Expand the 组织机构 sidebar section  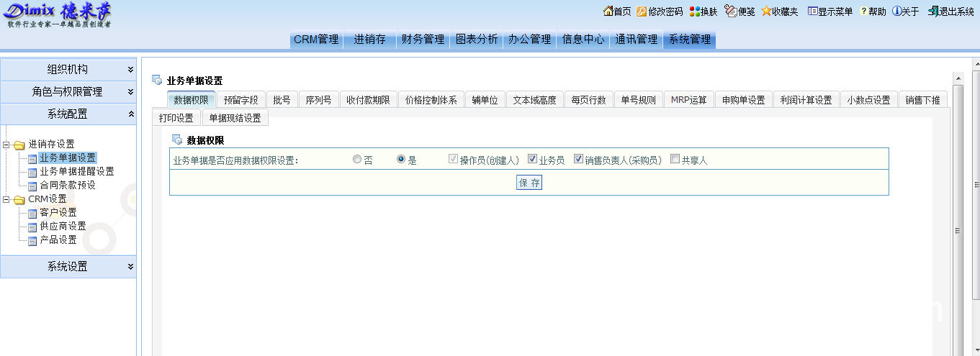(68, 70)
